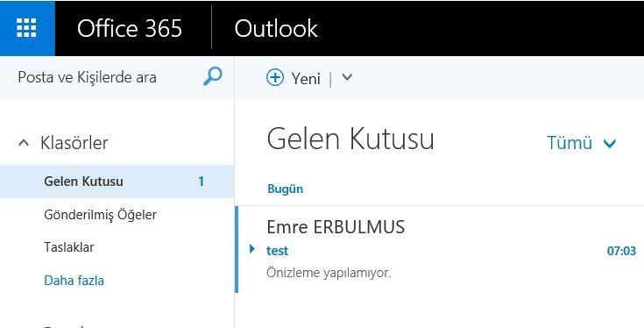Open the dropdown arrow beside Yeni
Image resolution: width=644 pixels, height=328 pixels.
click(x=347, y=77)
